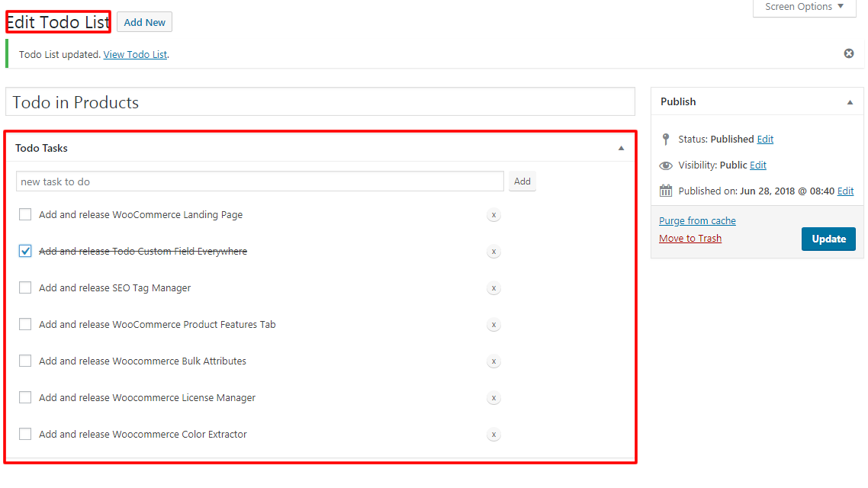
Task: Collapse the Publish panel
Action: (x=850, y=102)
